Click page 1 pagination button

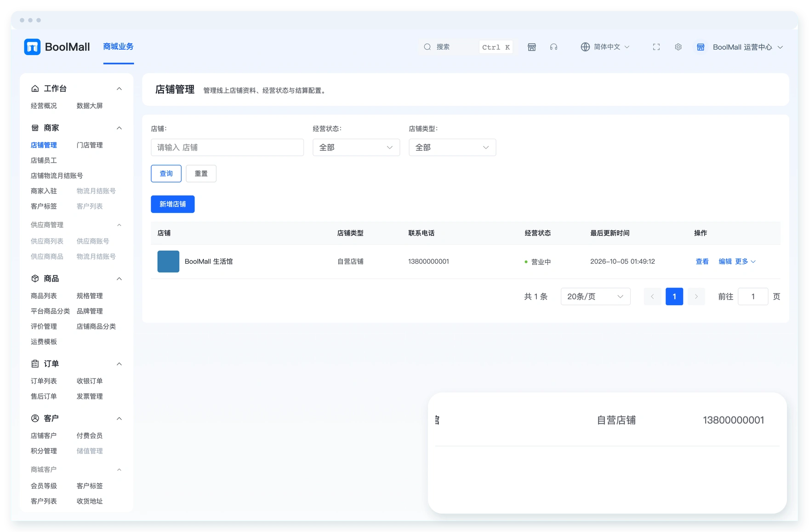pos(674,296)
